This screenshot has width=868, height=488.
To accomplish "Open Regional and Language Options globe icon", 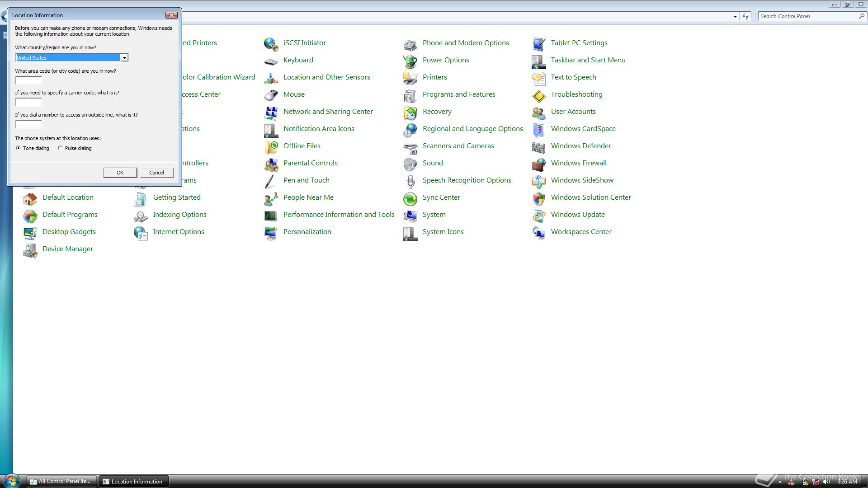I will pos(410,130).
